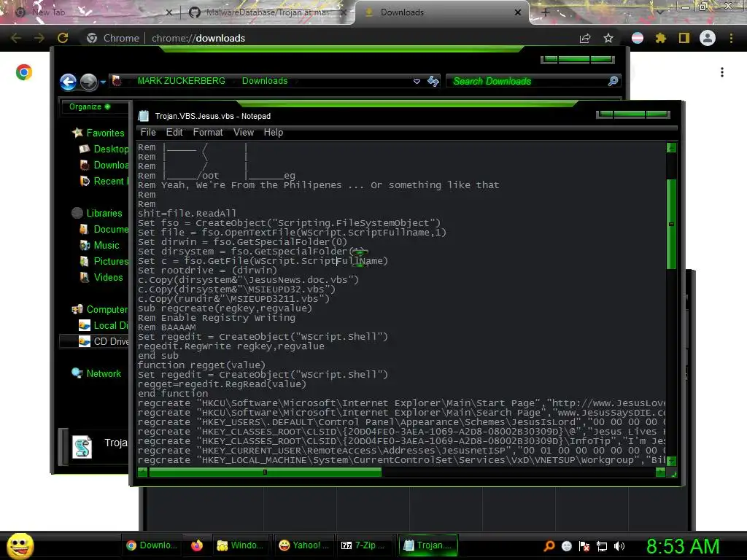Open the File menu in Notepad
This screenshot has height=560, width=747.
pyautogui.click(x=148, y=133)
